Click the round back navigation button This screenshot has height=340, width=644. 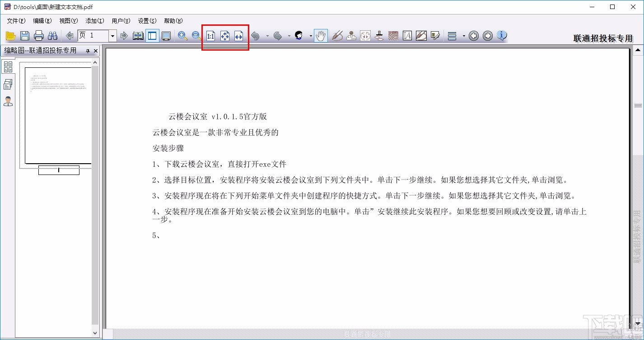(474, 36)
